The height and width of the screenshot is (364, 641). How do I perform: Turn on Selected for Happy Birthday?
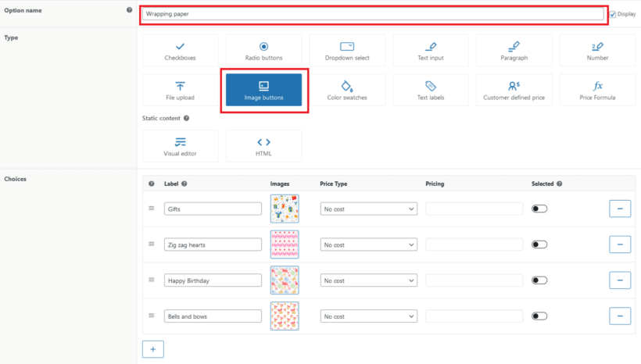(539, 280)
